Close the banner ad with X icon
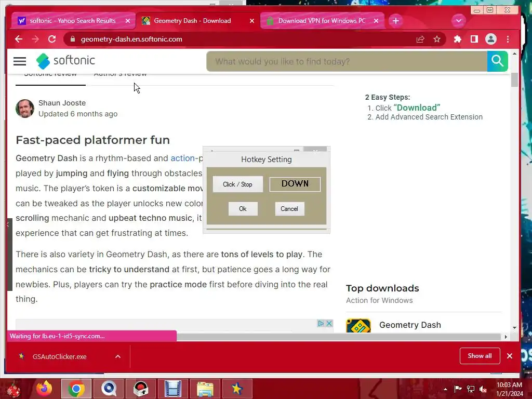Viewport: 532px width, 399px height. (329, 323)
